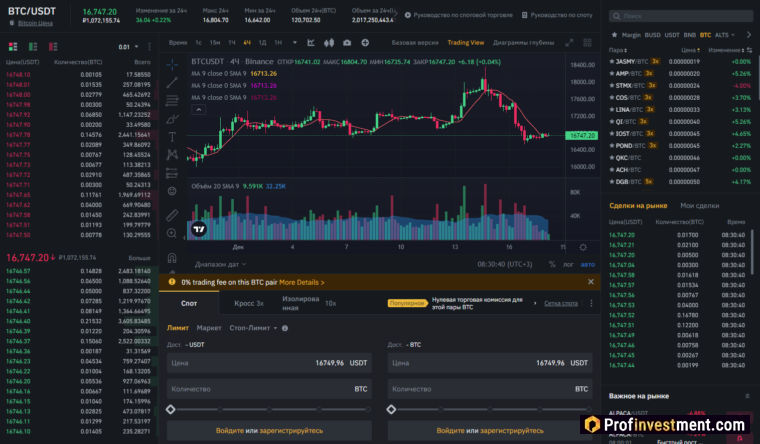
Task: Open the Fibonacci retracement tool
Action: tap(172, 100)
